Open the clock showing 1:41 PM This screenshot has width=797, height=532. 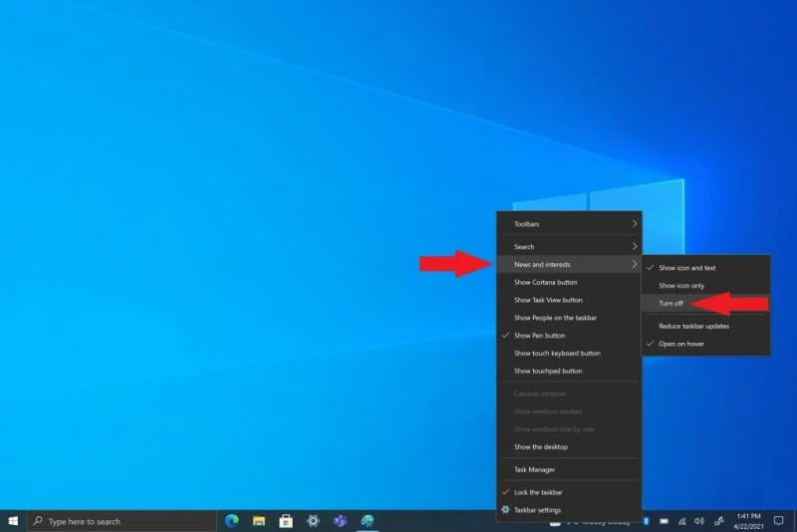(x=748, y=521)
